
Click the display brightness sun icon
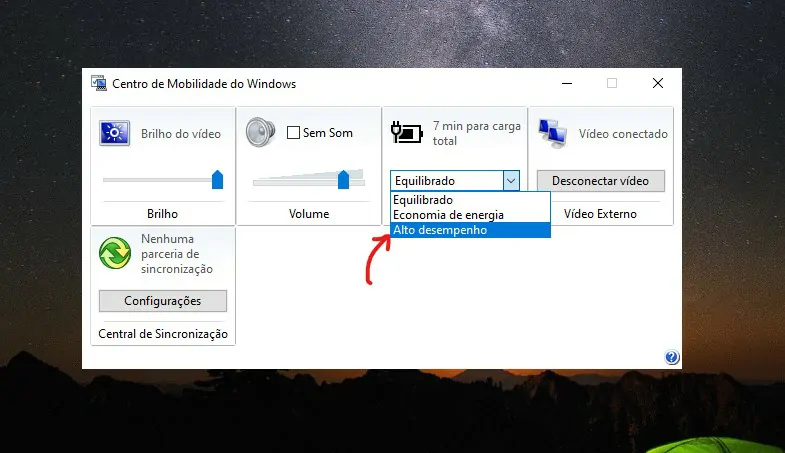click(115, 133)
